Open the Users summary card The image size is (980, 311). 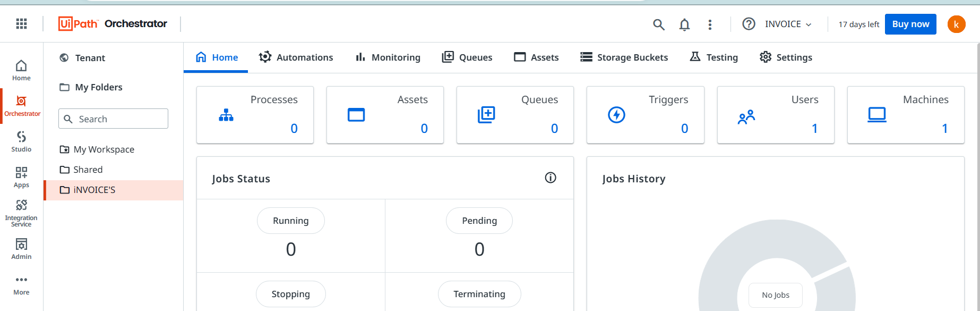pos(776,115)
